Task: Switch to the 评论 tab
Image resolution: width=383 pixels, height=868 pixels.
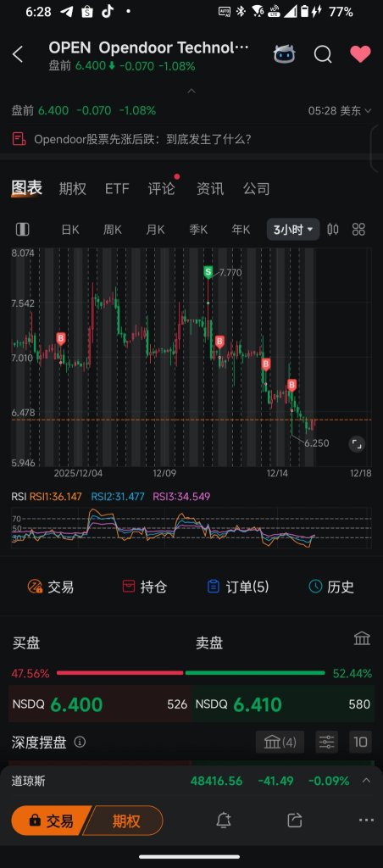Action: 161,189
